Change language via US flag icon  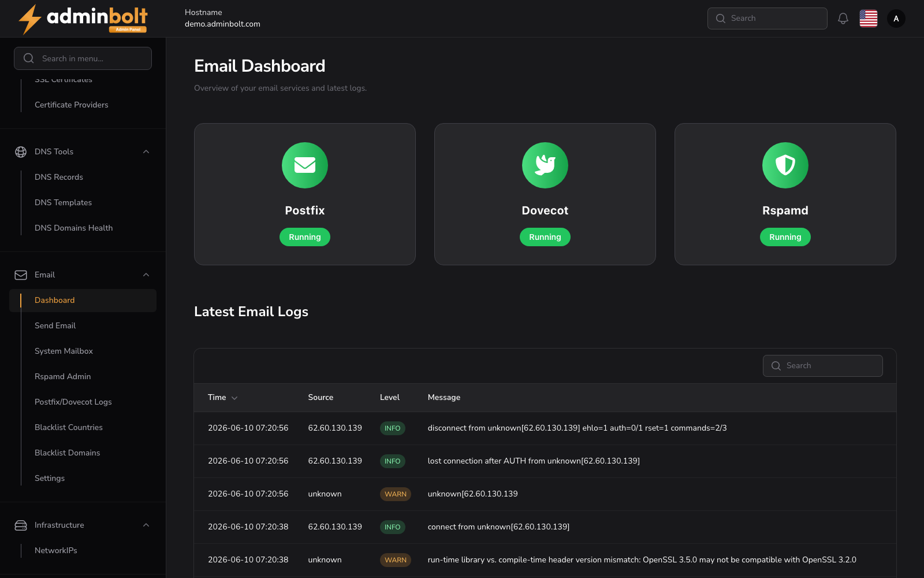coord(869,18)
